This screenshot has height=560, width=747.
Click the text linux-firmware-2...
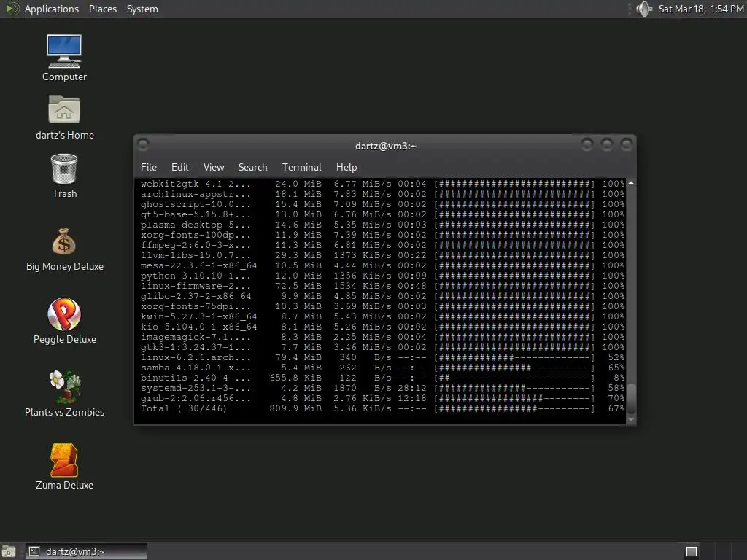(196, 286)
